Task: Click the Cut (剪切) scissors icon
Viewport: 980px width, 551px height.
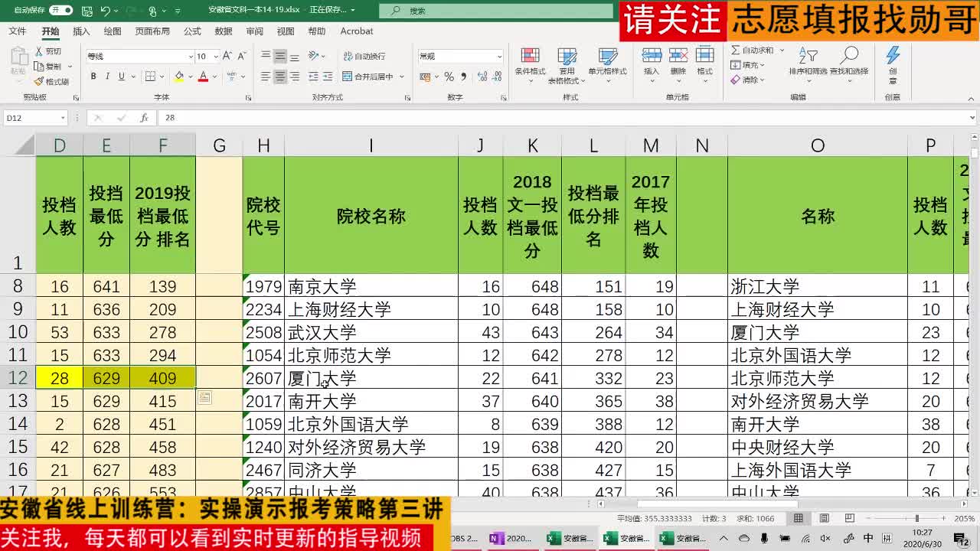Action: pos(40,51)
